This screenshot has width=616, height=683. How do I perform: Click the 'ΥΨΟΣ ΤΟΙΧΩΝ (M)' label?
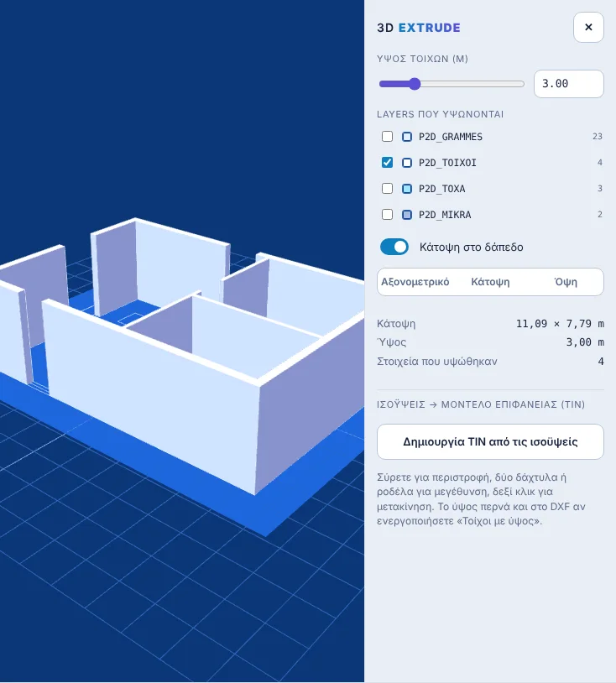pyautogui.click(x=422, y=59)
